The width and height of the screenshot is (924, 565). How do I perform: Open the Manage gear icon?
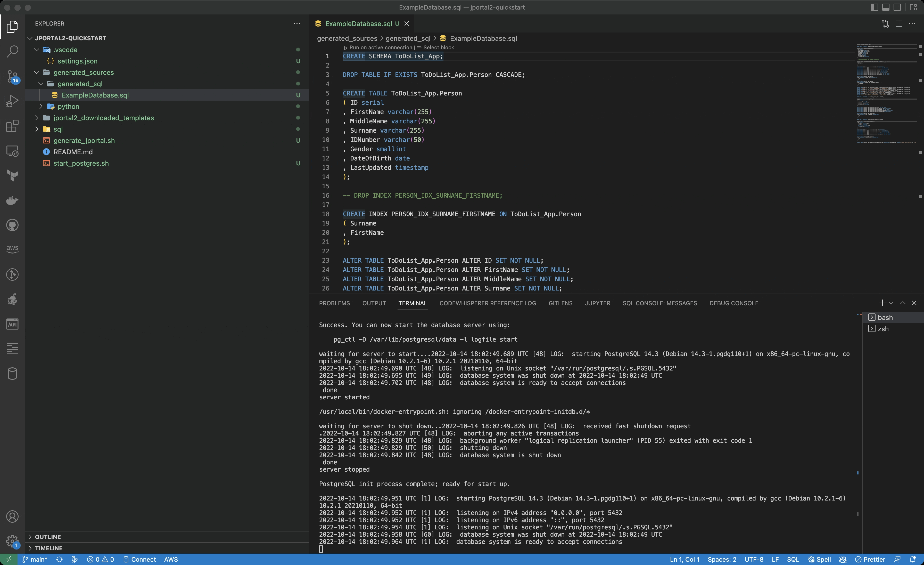pyautogui.click(x=12, y=541)
